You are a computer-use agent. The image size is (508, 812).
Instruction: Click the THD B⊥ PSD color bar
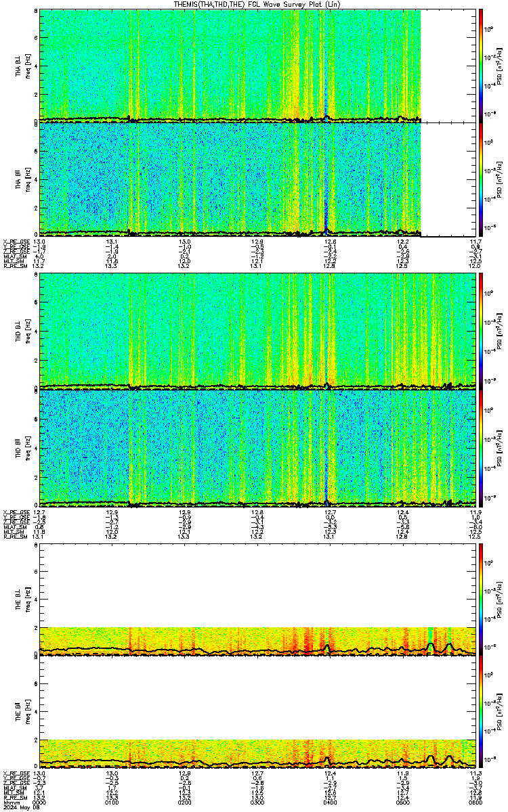click(x=482, y=332)
